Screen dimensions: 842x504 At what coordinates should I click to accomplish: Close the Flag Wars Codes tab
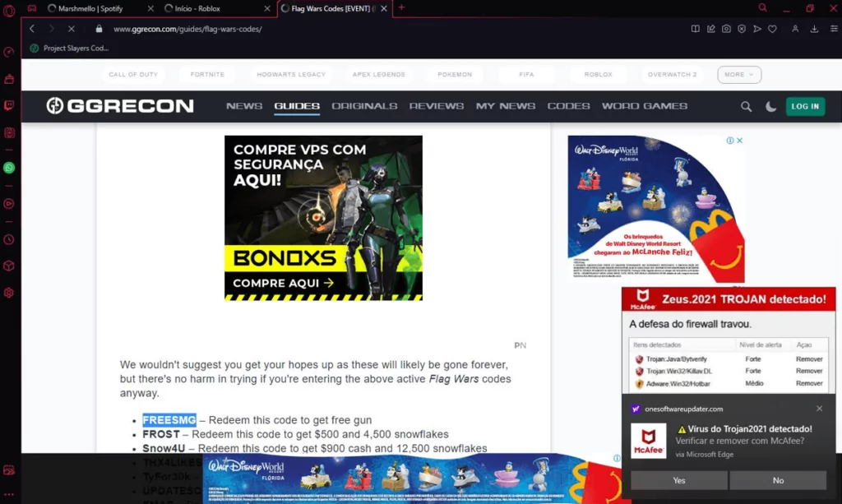384,8
